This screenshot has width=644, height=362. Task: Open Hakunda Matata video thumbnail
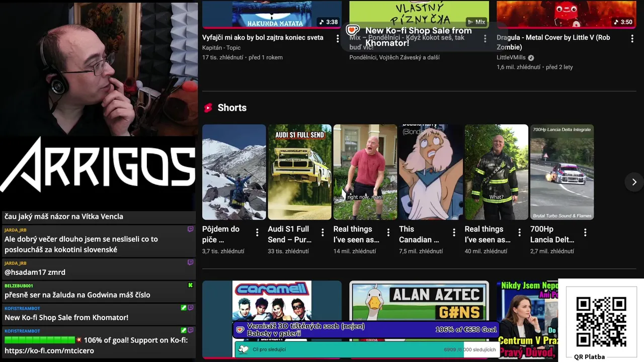[x=272, y=14]
